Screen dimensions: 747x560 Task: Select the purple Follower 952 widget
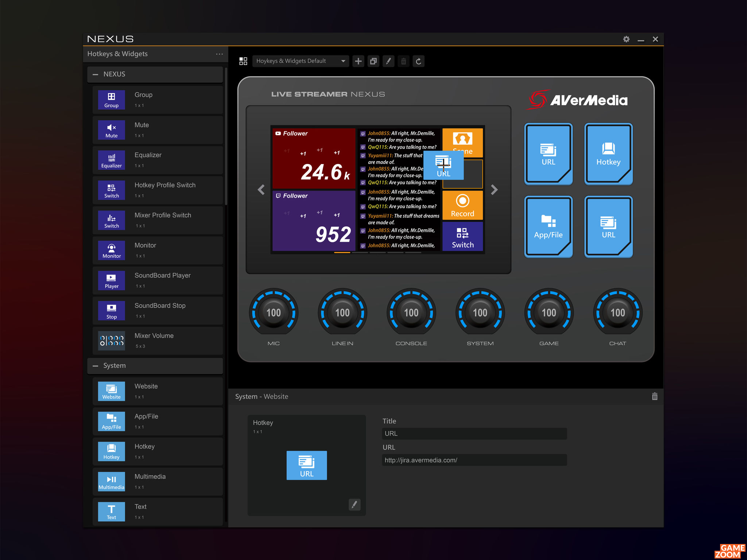click(x=314, y=221)
